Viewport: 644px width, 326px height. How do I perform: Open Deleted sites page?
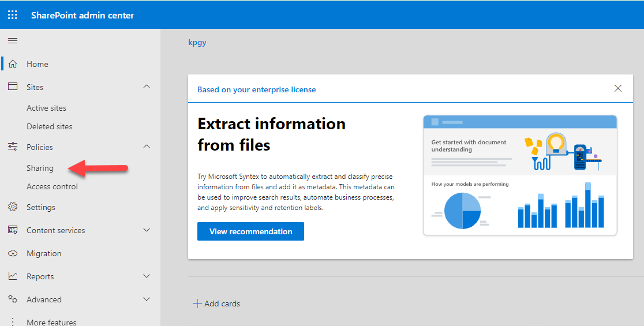coord(49,126)
